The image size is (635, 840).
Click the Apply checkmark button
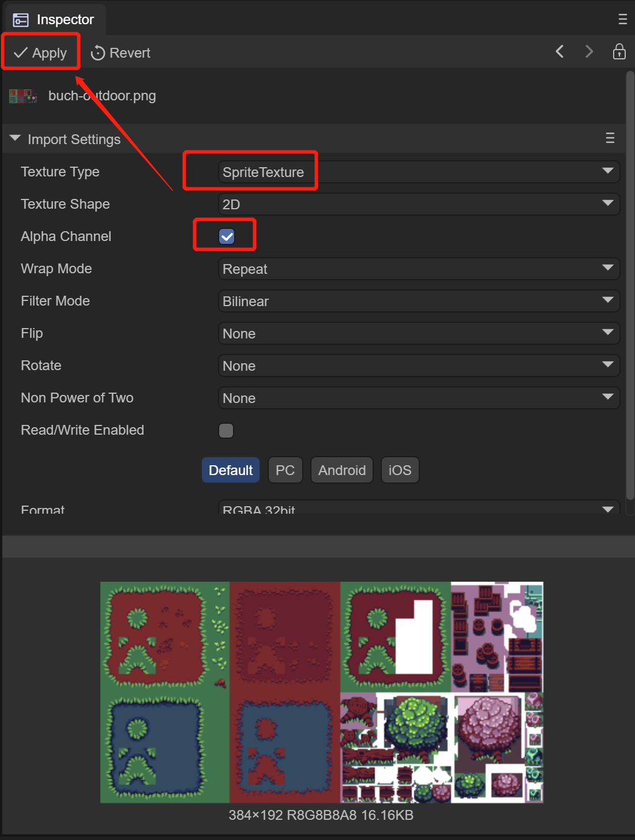click(40, 53)
